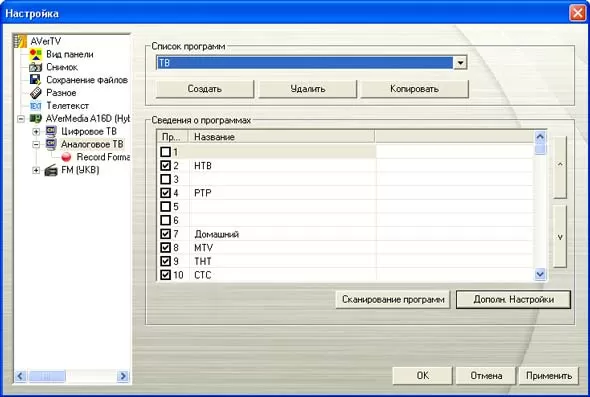Confirm with the OK button
The image size is (590, 397).
[x=422, y=376]
